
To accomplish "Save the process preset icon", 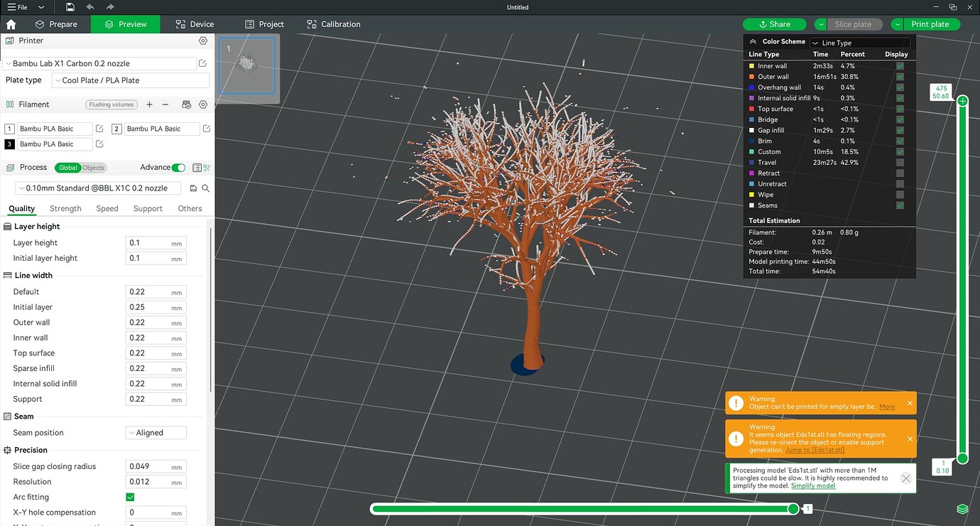I will click(193, 188).
